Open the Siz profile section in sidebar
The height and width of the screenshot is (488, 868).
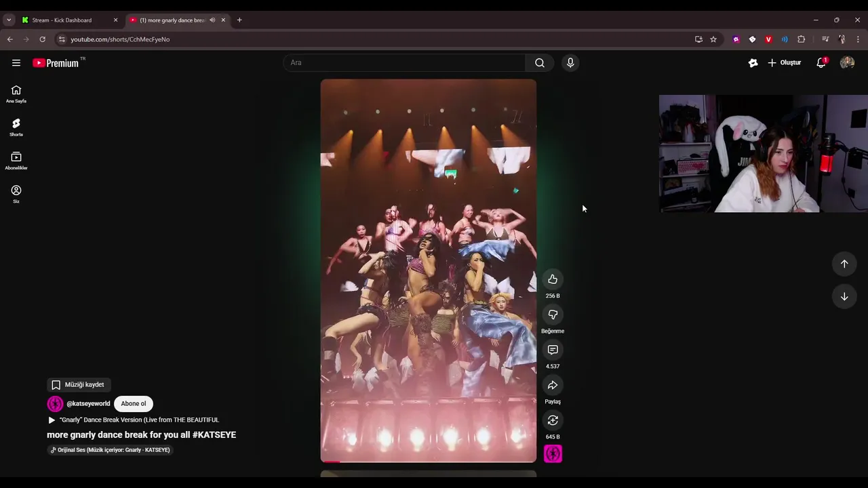pyautogui.click(x=16, y=194)
